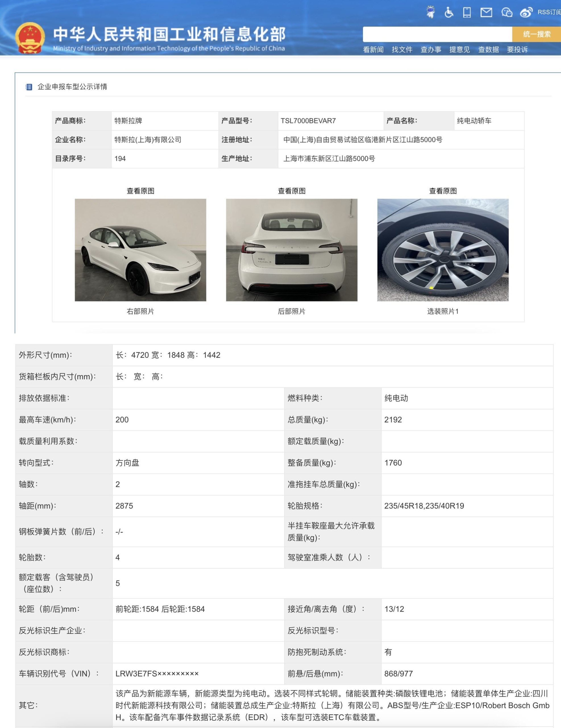Click 查看原图 above the right-side photo

pos(140,191)
